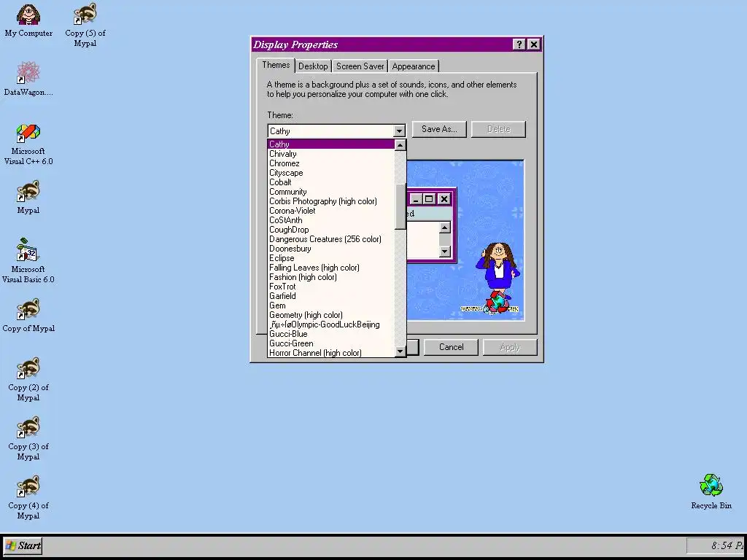
Task: Choose CoStAnth theme from the list
Action: 331,220
